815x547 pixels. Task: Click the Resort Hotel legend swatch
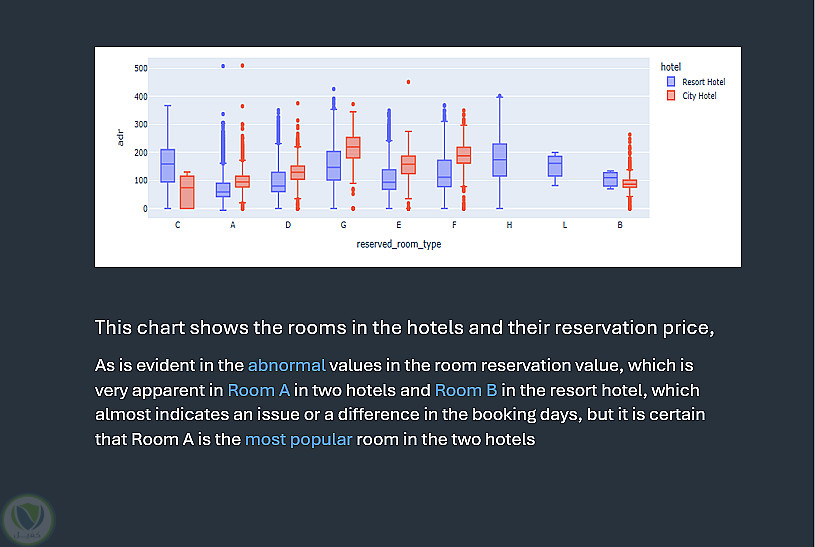click(x=672, y=82)
